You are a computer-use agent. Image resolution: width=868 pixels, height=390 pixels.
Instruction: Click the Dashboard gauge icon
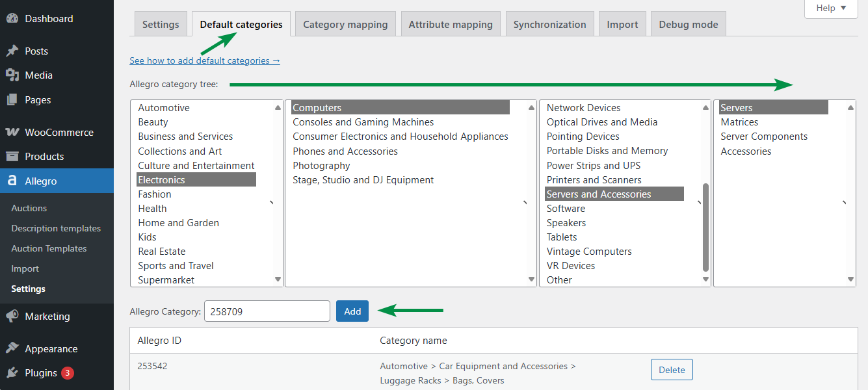pos(12,18)
